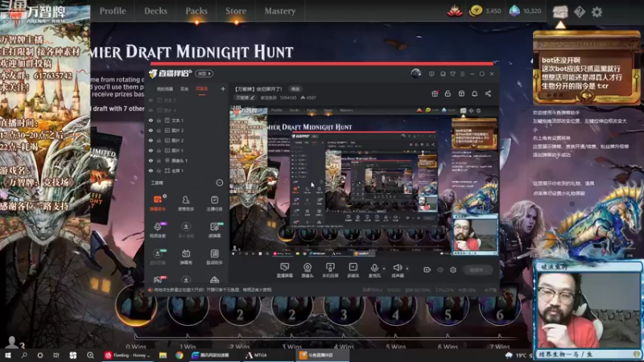The image size is (644, 362).
Task: Expand microphone options arrow
Action: coord(384,269)
